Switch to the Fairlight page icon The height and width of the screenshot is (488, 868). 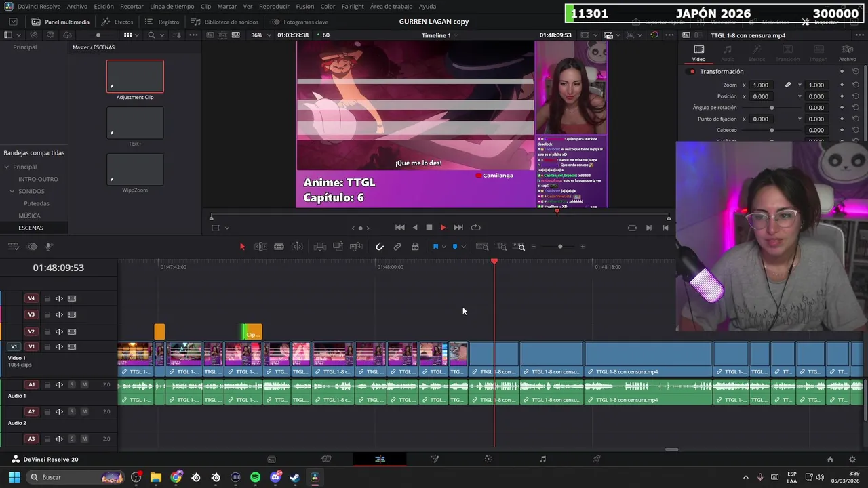coord(542,459)
